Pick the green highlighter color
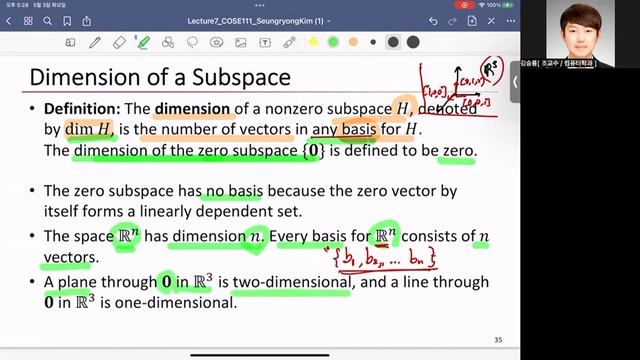Image resolution: width=640 pixels, height=360 pixels. click(333, 42)
